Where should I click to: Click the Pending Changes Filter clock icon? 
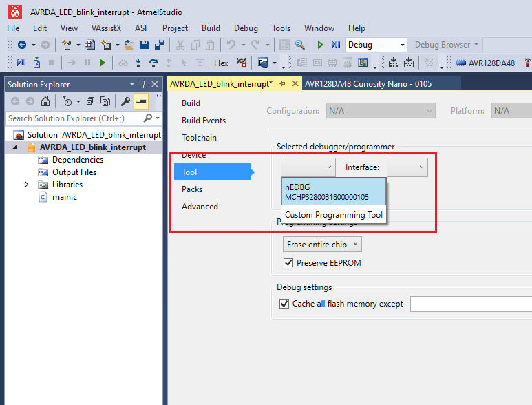click(x=67, y=101)
